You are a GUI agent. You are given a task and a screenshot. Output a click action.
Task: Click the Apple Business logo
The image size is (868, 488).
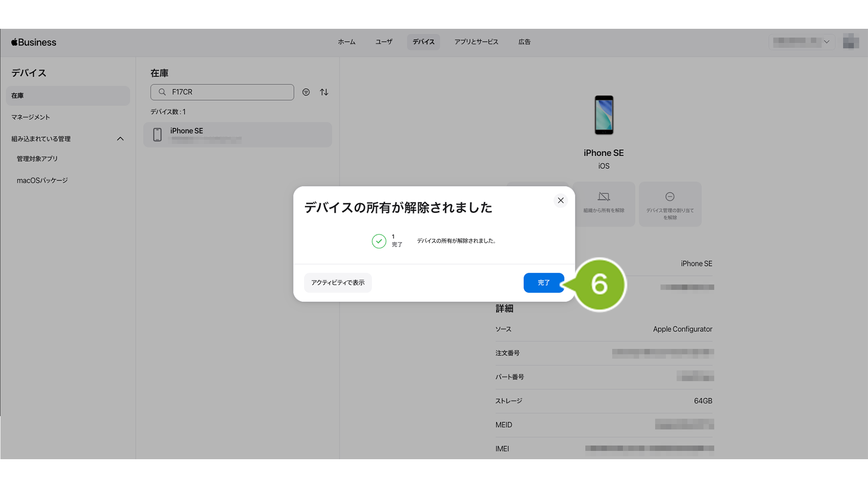34,42
